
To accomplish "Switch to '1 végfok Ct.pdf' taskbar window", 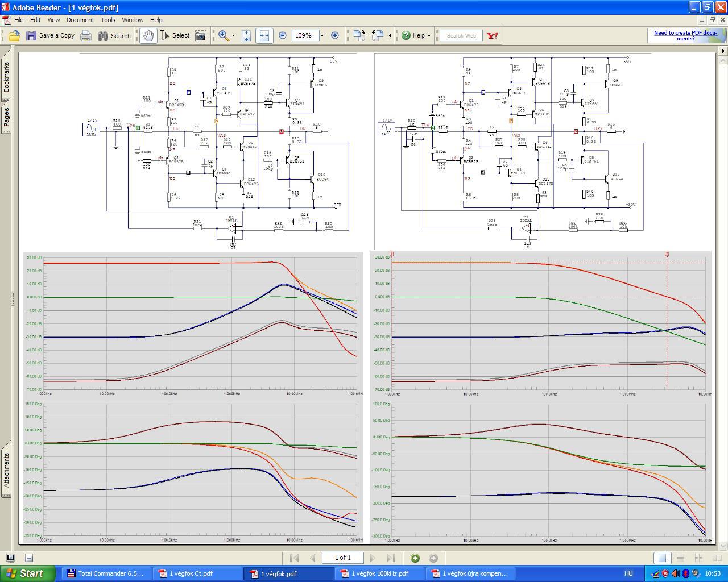I will point(197,573).
